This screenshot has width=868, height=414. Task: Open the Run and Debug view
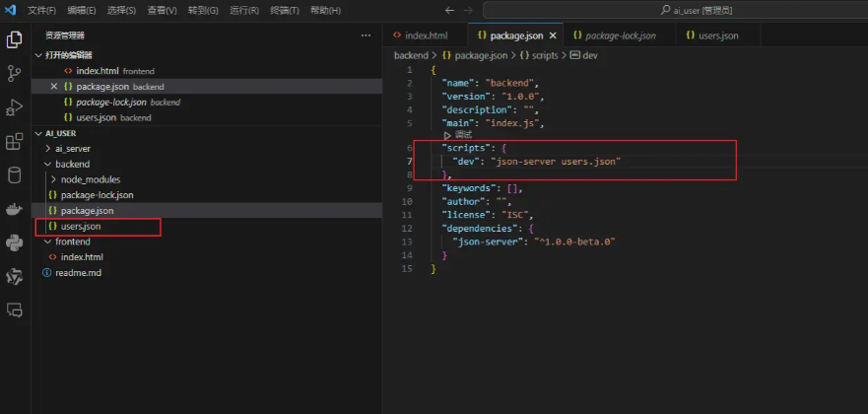pos(15,107)
